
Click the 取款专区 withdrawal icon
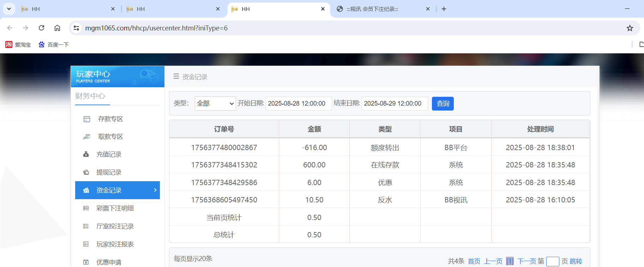pyautogui.click(x=86, y=137)
